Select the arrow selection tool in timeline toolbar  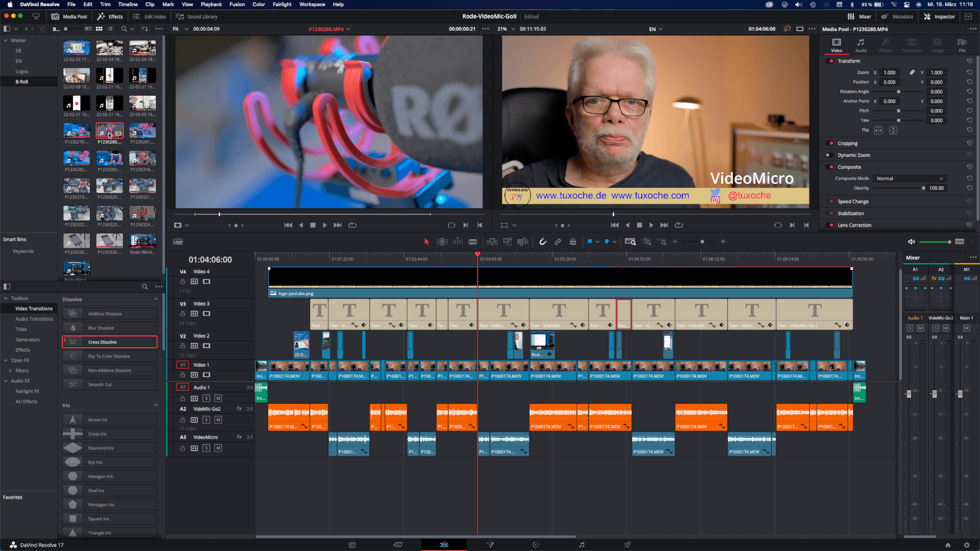[426, 242]
